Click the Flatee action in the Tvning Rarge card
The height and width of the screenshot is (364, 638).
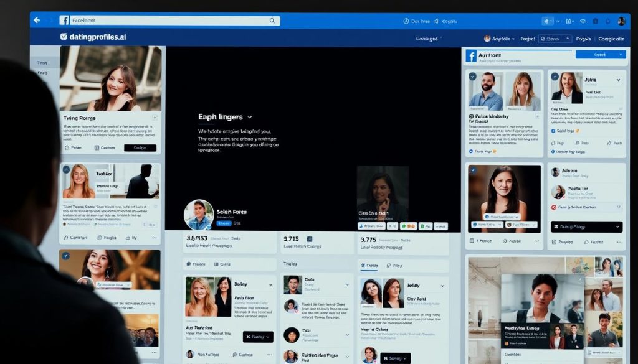(74, 148)
